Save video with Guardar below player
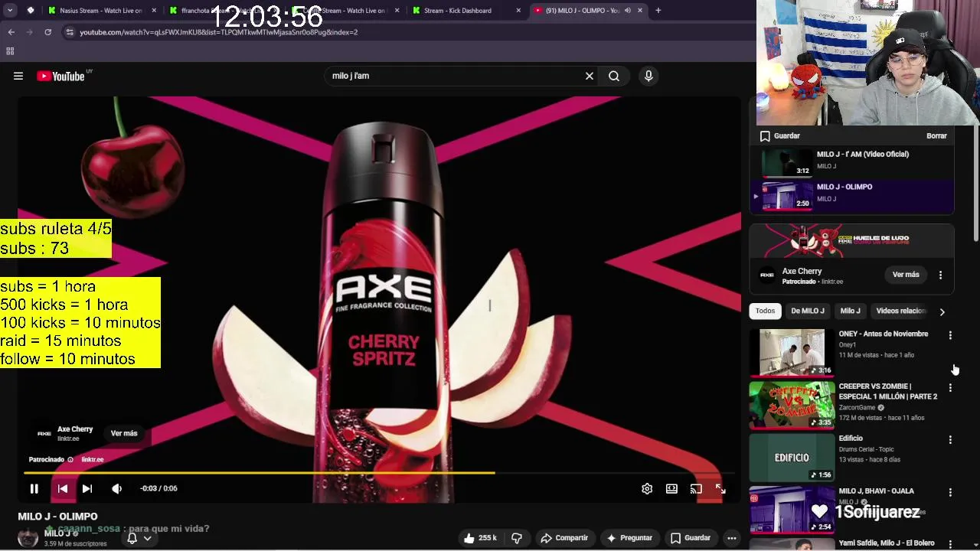 pos(691,538)
